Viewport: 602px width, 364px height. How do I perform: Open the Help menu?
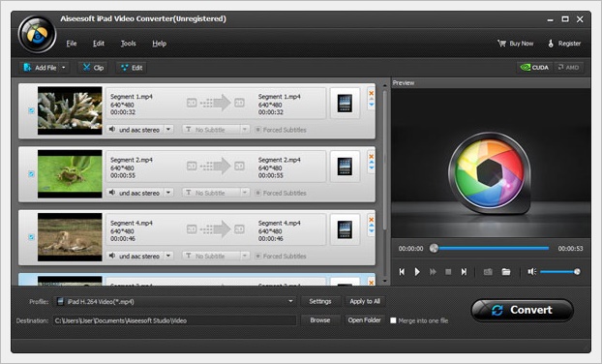160,44
